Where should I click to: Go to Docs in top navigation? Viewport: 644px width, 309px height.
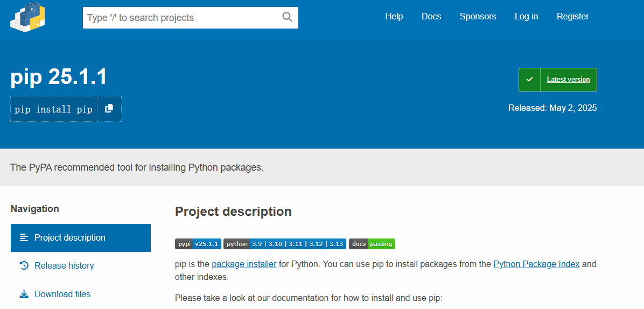click(431, 17)
